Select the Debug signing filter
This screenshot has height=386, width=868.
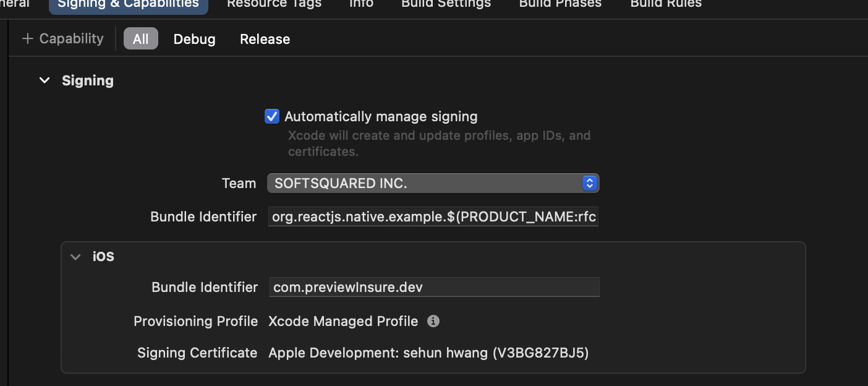coord(194,39)
